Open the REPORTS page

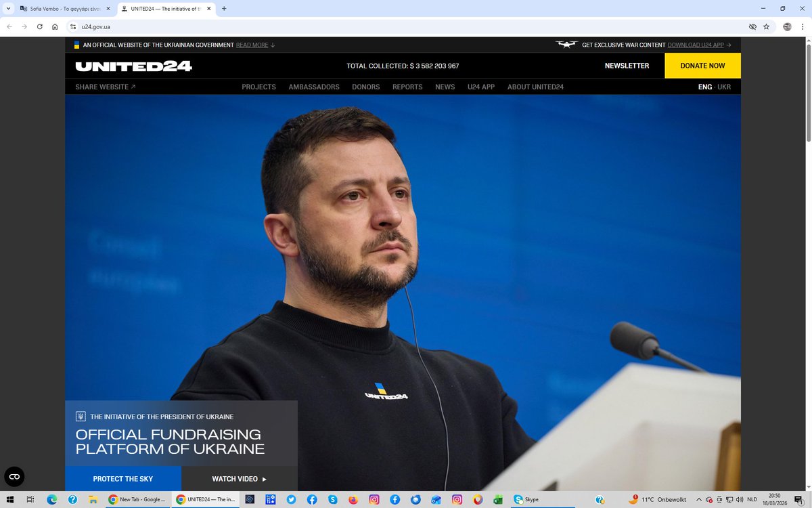407,87
